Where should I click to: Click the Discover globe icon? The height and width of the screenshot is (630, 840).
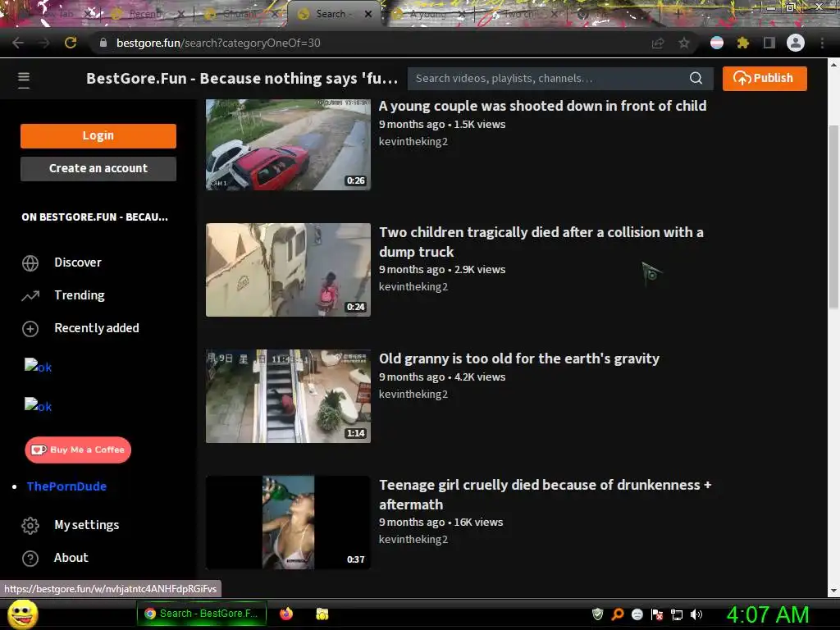point(30,263)
